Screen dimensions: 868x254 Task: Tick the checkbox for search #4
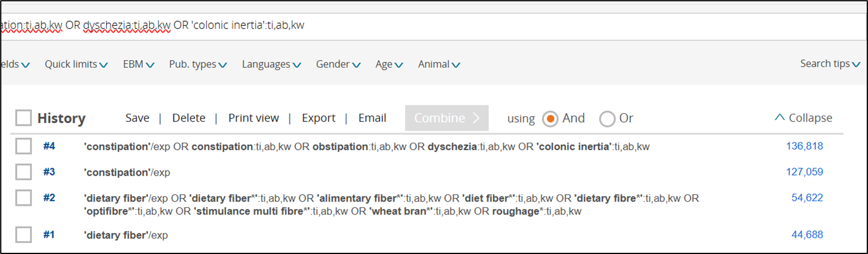point(24,146)
